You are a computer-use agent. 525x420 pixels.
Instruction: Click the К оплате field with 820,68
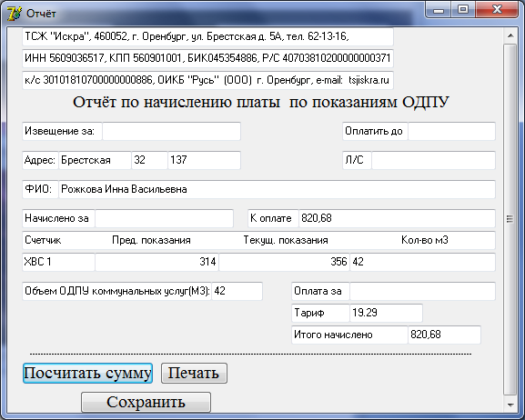[x=397, y=218]
